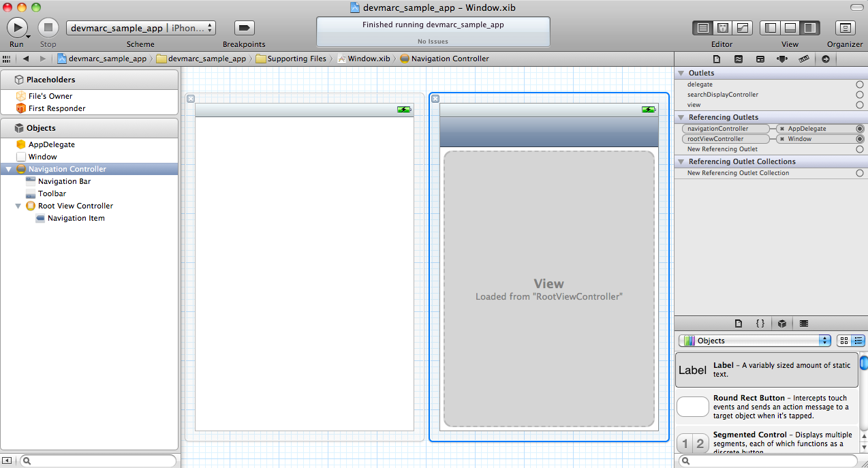
Task: Open the Quick Help inspector
Action: click(739, 59)
